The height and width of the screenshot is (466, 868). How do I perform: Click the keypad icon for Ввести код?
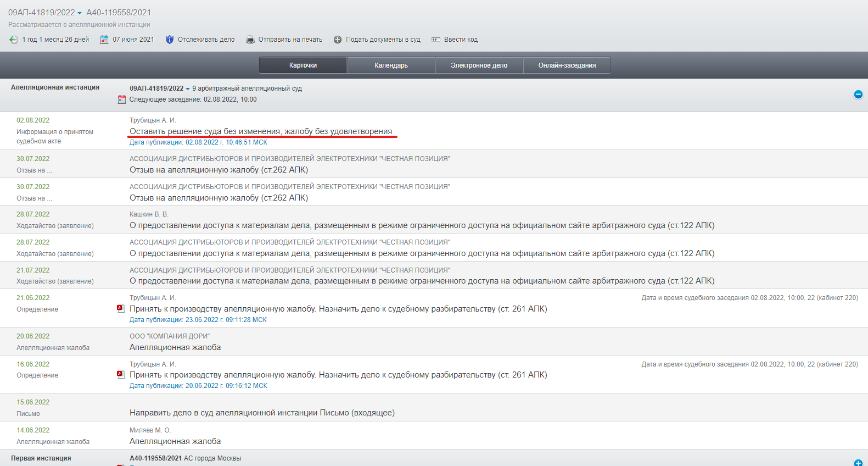click(x=436, y=40)
